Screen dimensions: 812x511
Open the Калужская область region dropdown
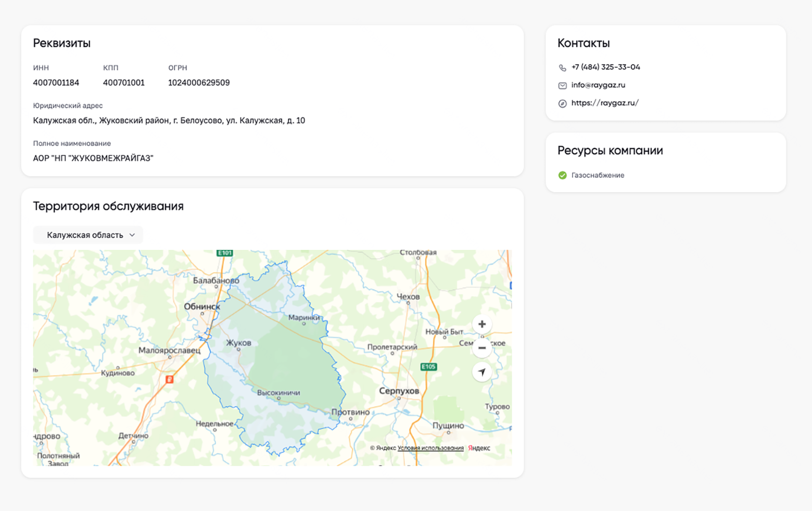click(88, 235)
